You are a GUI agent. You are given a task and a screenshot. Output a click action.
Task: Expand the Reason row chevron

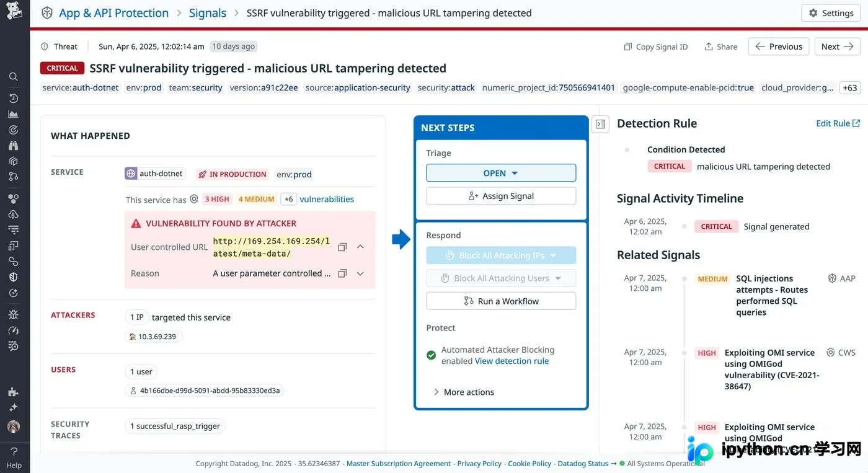360,273
